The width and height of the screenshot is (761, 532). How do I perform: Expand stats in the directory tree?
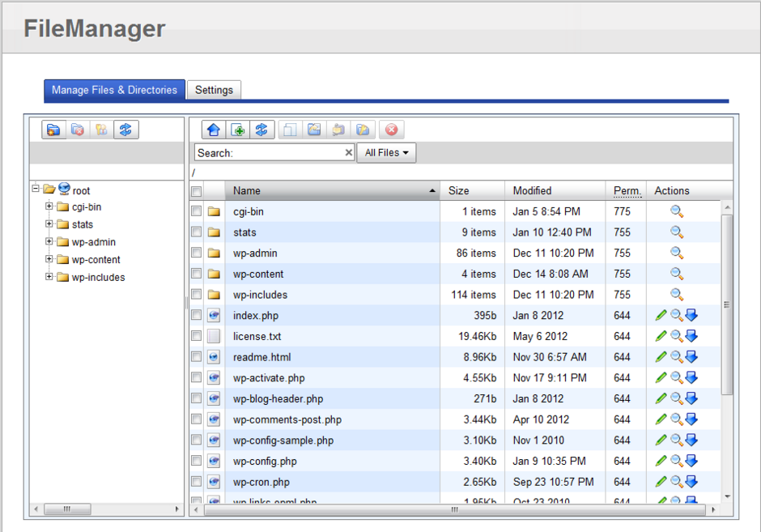(49, 223)
